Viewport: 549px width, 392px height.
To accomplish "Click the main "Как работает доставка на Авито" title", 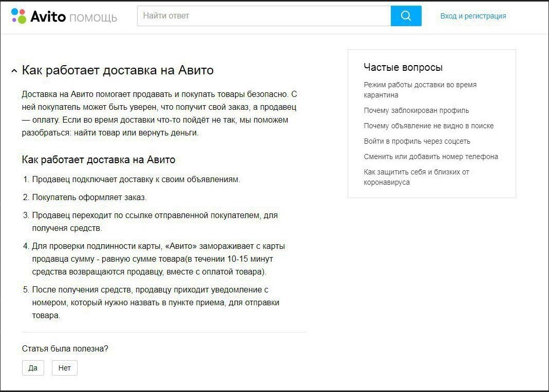I will click(118, 70).
